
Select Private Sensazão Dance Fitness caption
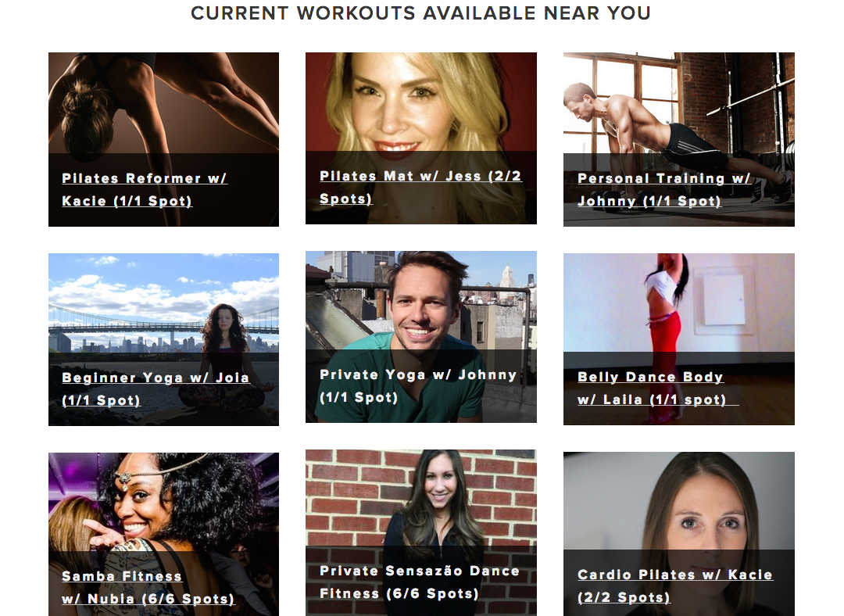tap(420, 582)
